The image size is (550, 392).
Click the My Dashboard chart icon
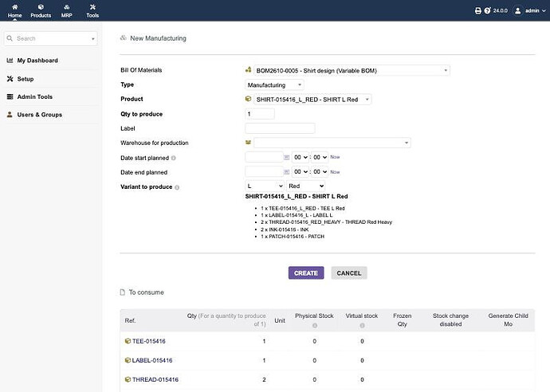10,61
